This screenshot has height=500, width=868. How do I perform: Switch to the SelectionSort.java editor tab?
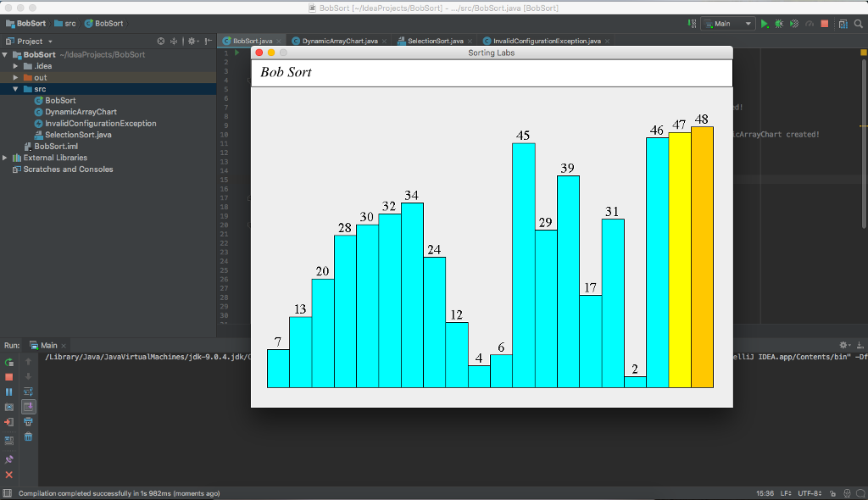[434, 41]
